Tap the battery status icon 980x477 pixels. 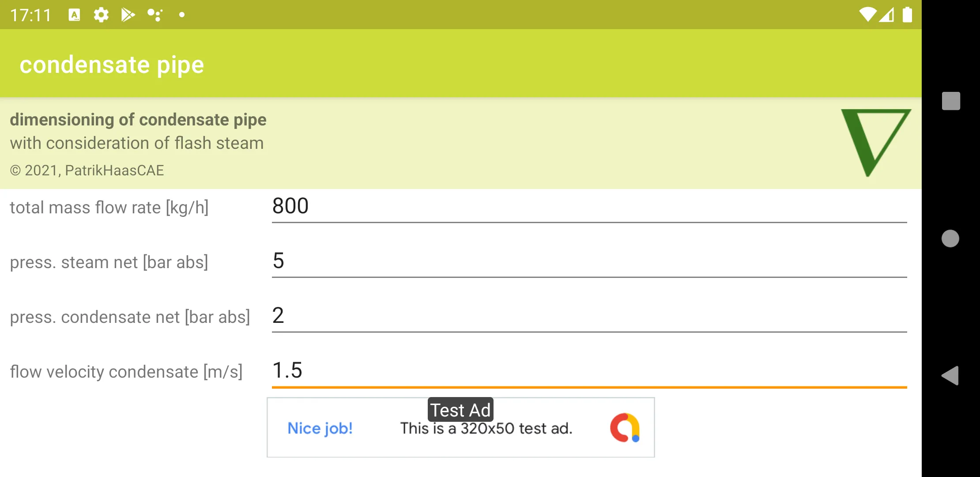tap(907, 15)
